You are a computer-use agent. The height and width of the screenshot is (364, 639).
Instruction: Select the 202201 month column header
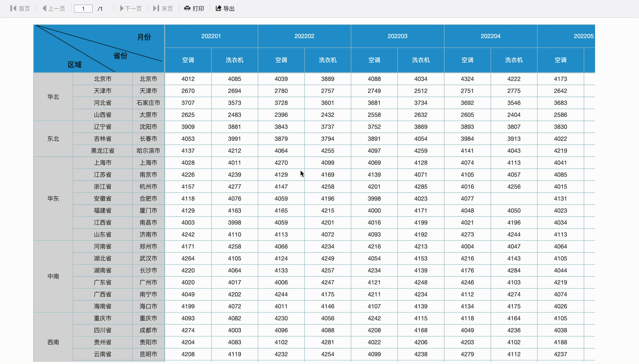tap(211, 36)
